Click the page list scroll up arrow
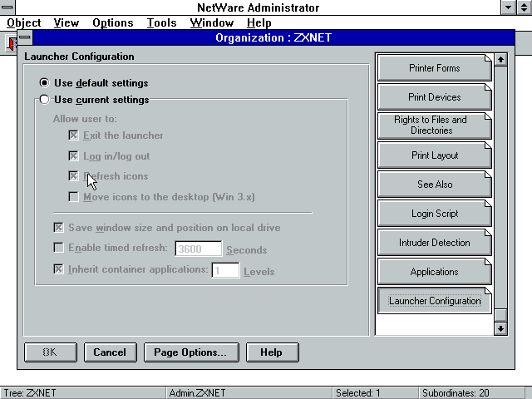This screenshot has height=399, width=532. pos(500,60)
